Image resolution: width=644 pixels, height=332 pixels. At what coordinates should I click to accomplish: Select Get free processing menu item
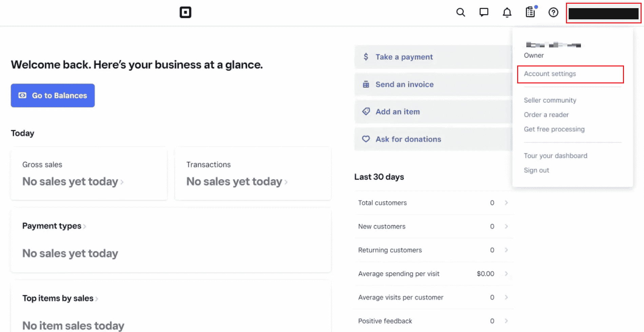[x=554, y=129]
